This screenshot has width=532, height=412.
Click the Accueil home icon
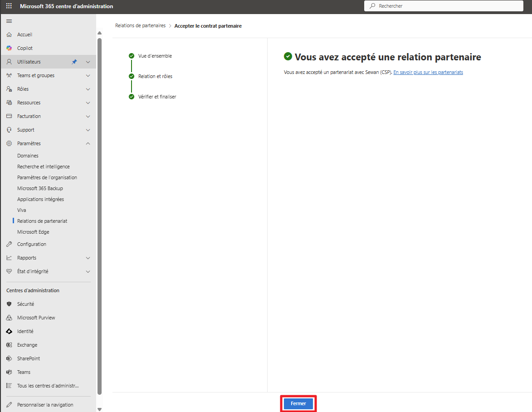pyautogui.click(x=9, y=34)
